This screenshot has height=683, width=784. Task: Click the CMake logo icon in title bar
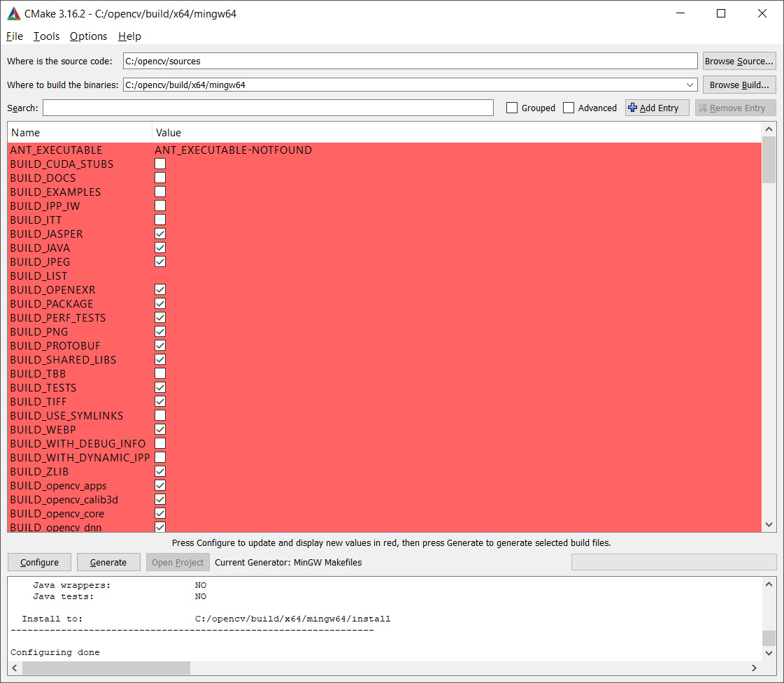14,13
